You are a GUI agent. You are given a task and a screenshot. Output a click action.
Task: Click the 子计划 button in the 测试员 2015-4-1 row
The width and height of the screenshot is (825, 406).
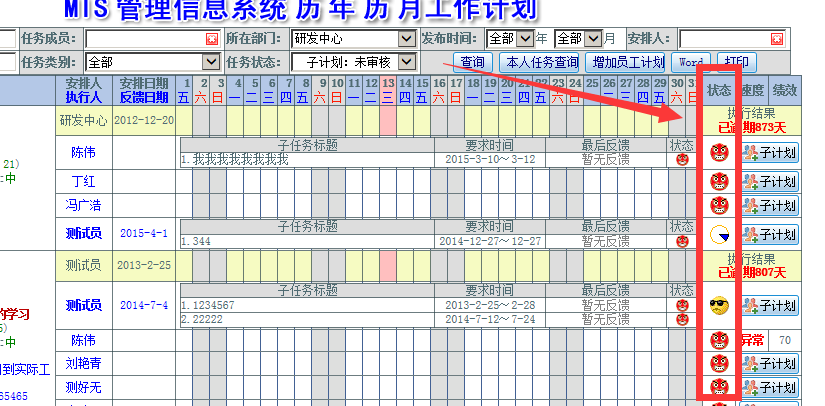pyautogui.click(x=769, y=234)
